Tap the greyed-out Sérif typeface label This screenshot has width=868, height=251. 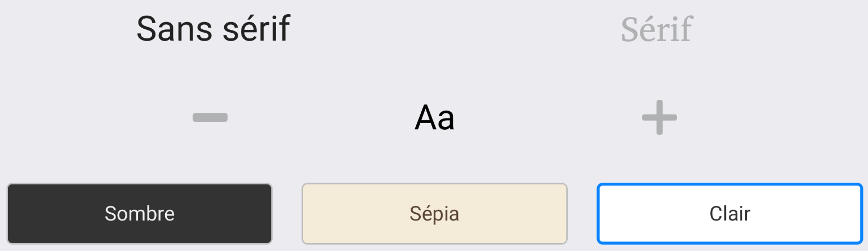point(656,29)
